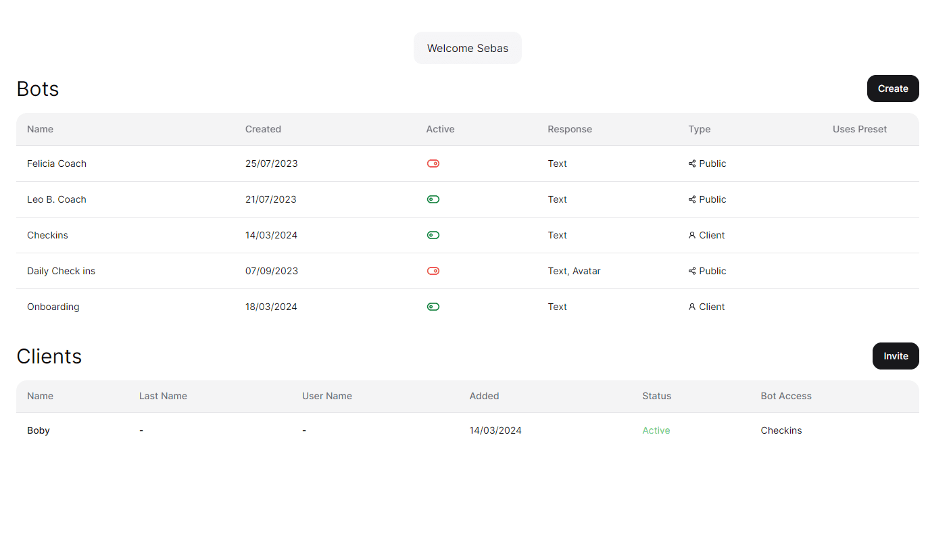The image size is (926, 560).
Task: Click the Text, Avatar response cell
Action: (574, 271)
